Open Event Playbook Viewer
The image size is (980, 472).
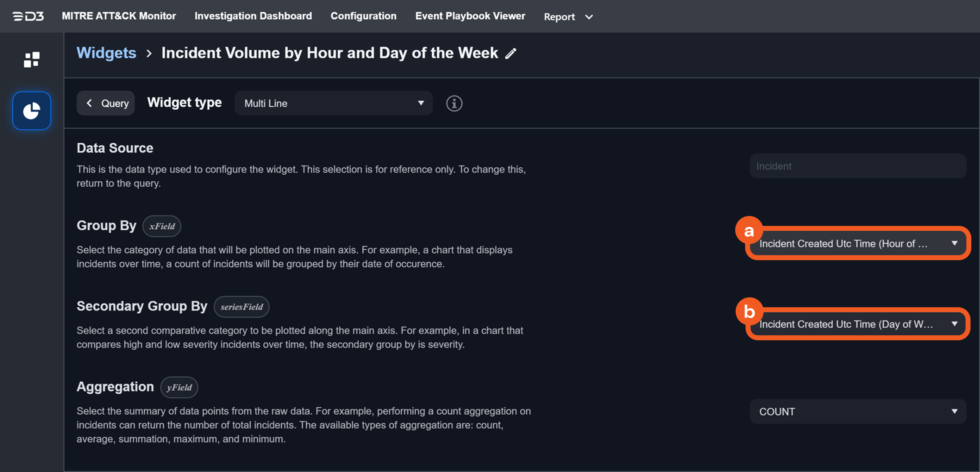[470, 16]
